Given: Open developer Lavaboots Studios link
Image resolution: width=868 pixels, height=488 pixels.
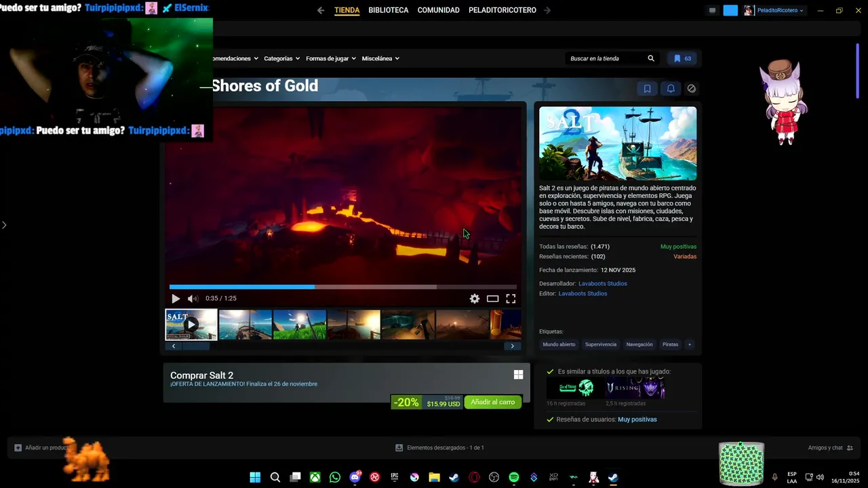Looking at the screenshot, I should point(602,283).
